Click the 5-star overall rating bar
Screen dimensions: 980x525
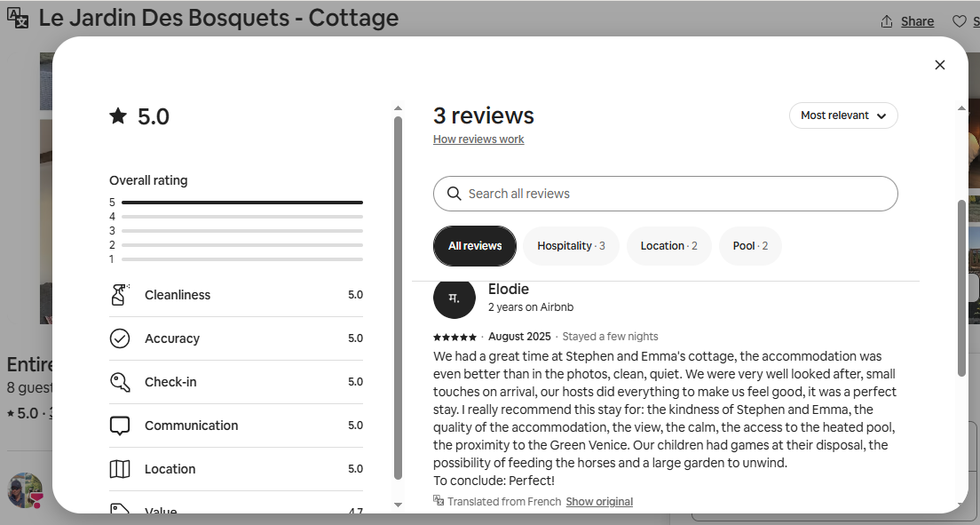point(241,203)
